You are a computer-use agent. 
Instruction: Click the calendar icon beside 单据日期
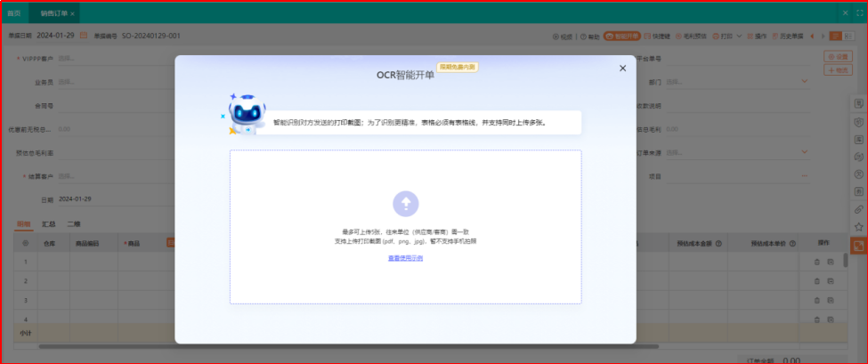(x=84, y=36)
